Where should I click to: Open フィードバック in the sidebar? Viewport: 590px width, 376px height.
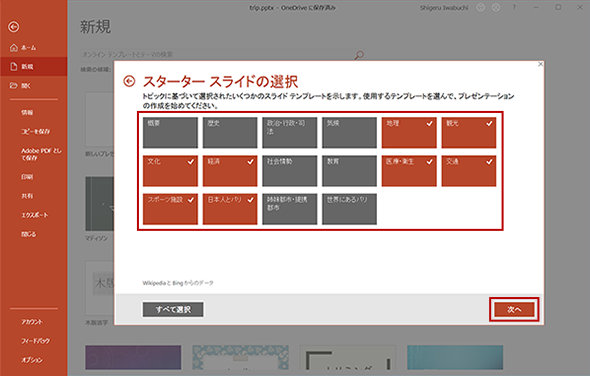(34, 341)
